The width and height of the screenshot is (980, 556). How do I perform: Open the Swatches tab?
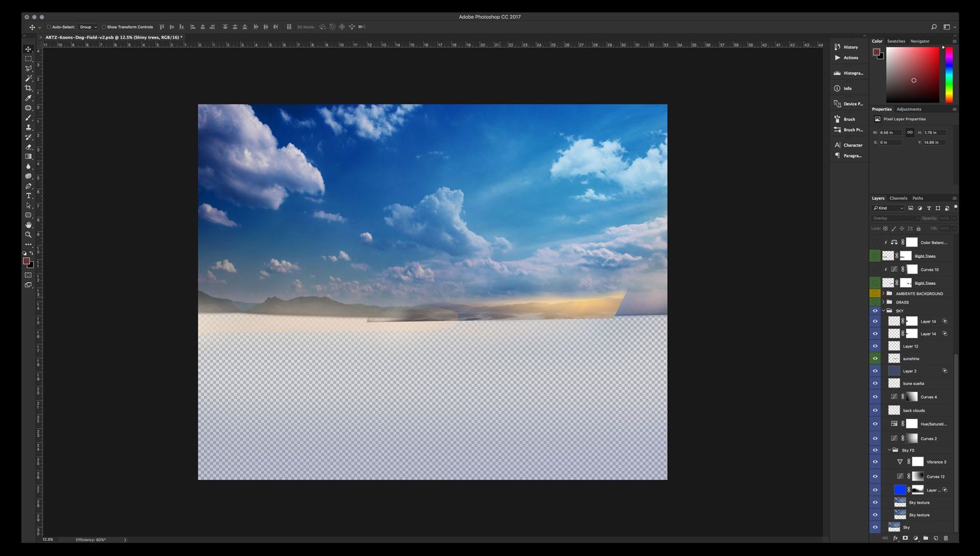[x=896, y=41]
